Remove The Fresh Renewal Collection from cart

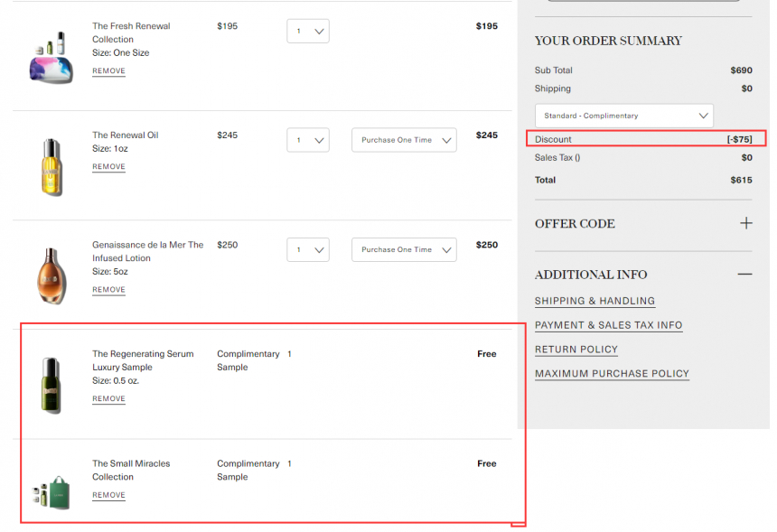(x=108, y=70)
